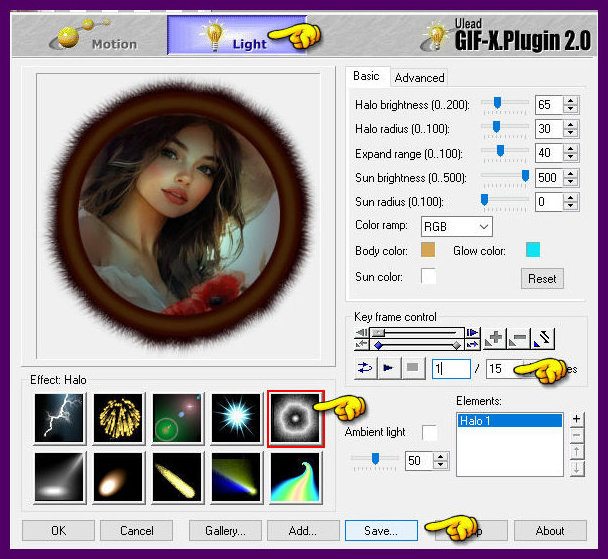Click the Gallery... button

point(232,530)
